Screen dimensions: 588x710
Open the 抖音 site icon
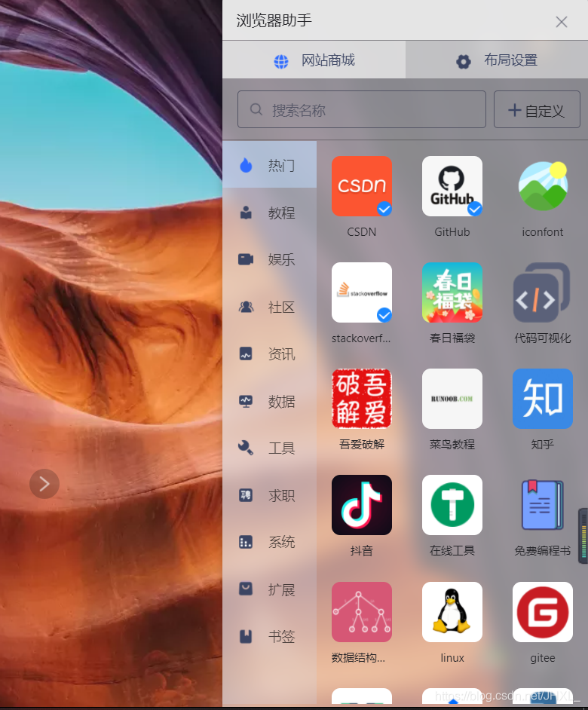click(362, 505)
